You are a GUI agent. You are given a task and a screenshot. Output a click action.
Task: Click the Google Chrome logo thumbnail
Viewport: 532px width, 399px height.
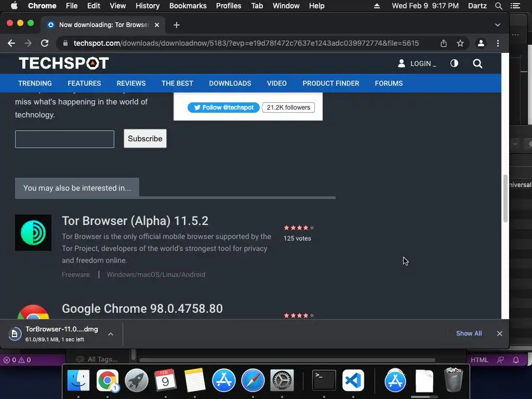click(33, 312)
